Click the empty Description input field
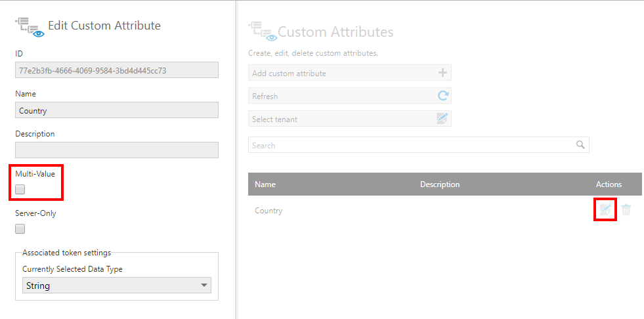 tap(117, 150)
